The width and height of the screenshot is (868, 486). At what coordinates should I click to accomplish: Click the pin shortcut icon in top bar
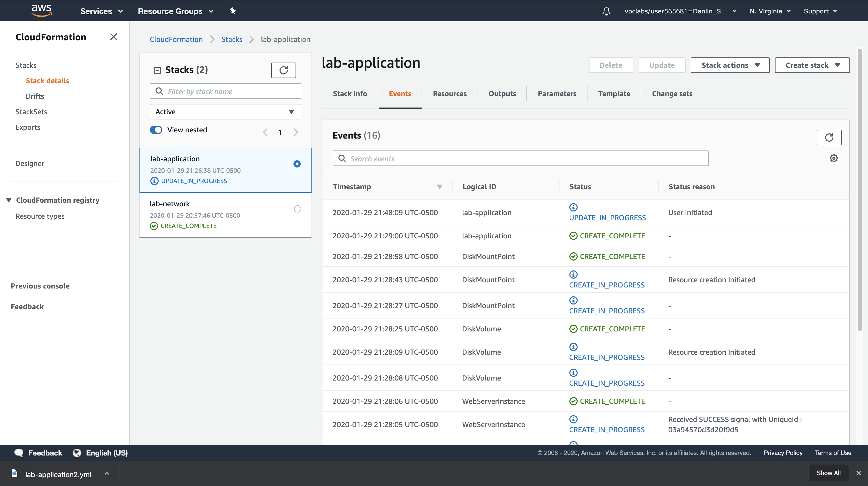pyautogui.click(x=233, y=11)
